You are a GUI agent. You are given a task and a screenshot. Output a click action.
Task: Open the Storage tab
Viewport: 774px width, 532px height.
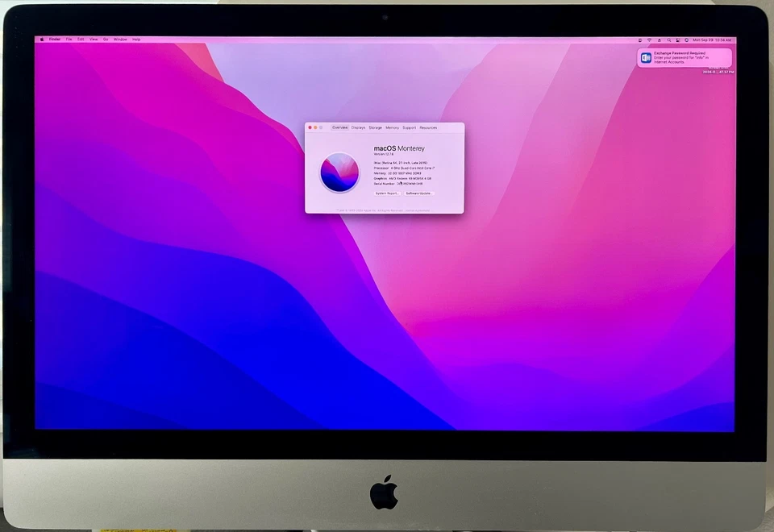[376, 128]
